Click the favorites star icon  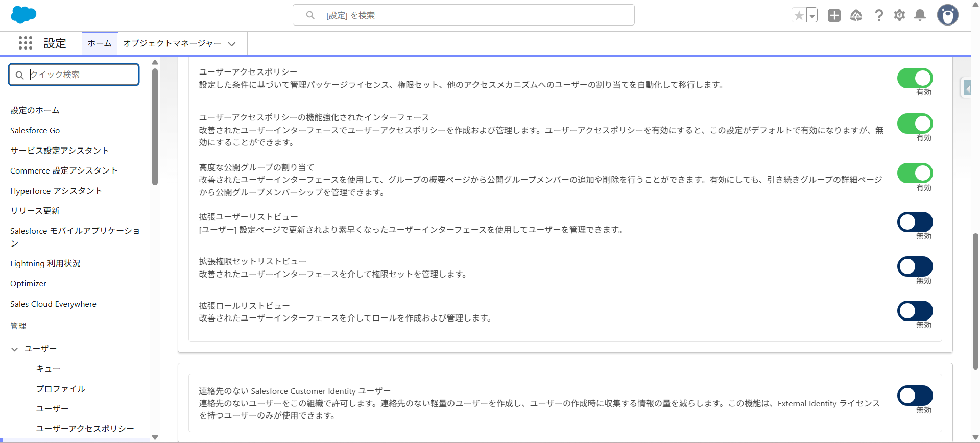click(x=799, y=15)
